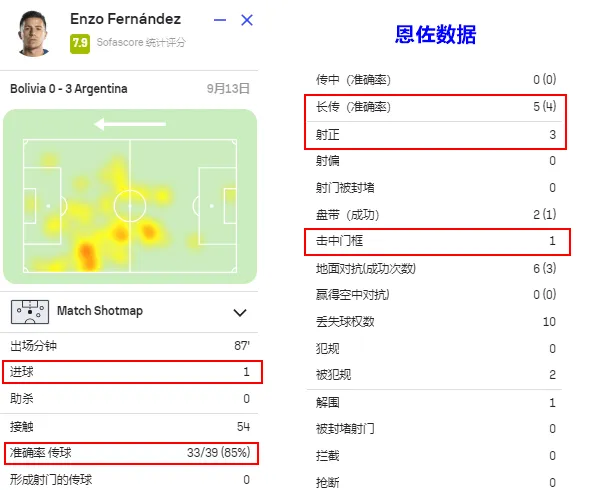Click the 射正 shots on target row
This screenshot has width=600, height=490.
point(435,135)
